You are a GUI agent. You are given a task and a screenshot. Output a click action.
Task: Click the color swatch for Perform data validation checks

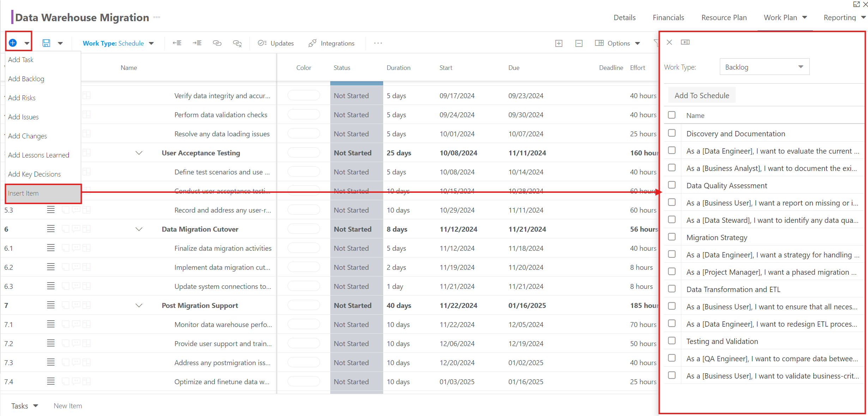tap(303, 114)
